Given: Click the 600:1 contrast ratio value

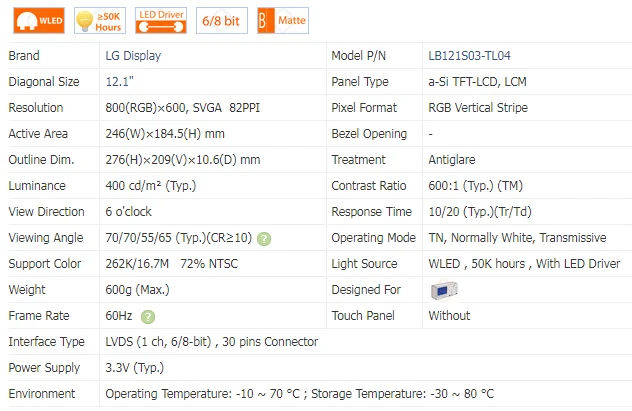Looking at the screenshot, I should 476,186.
